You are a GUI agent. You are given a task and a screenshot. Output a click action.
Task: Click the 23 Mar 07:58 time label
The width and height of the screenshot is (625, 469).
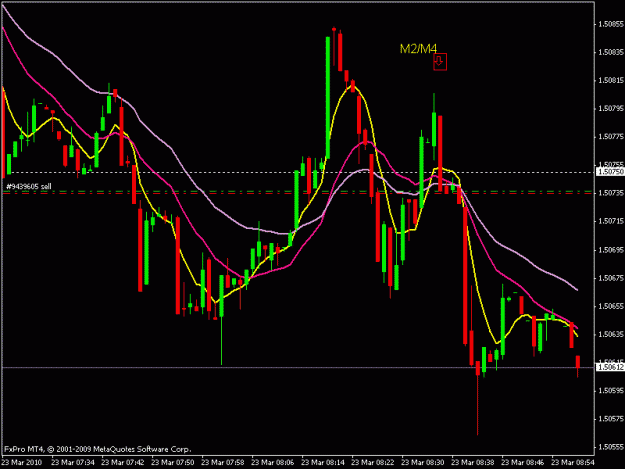(x=223, y=462)
